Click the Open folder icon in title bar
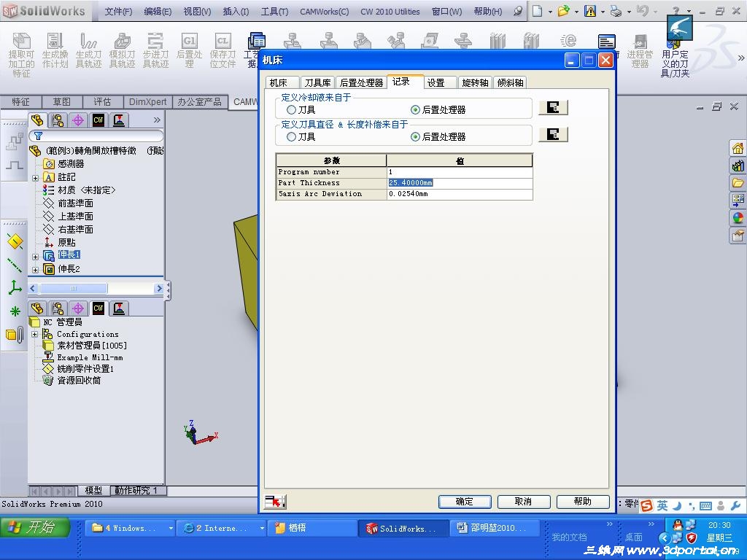This screenshot has width=747, height=560. (564, 11)
